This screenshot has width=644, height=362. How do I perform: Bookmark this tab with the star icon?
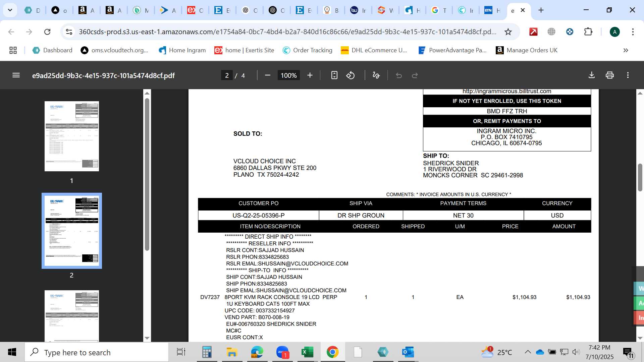coord(508,32)
